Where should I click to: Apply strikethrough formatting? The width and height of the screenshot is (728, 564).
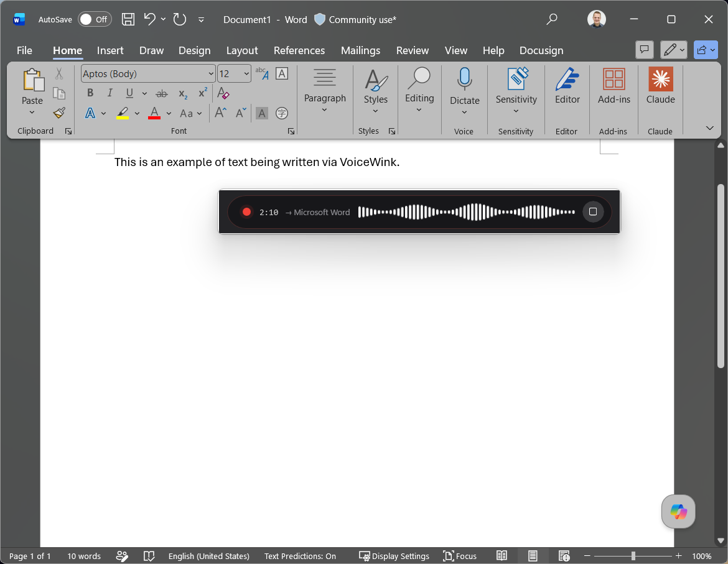[x=161, y=94]
